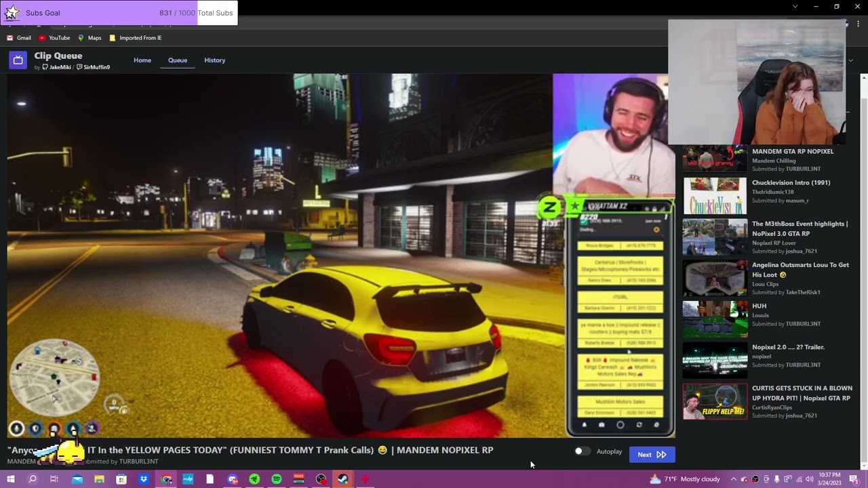Screen dimensions: 868x488
Task: Open Steam in taskbar
Action: (x=343, y=479)
